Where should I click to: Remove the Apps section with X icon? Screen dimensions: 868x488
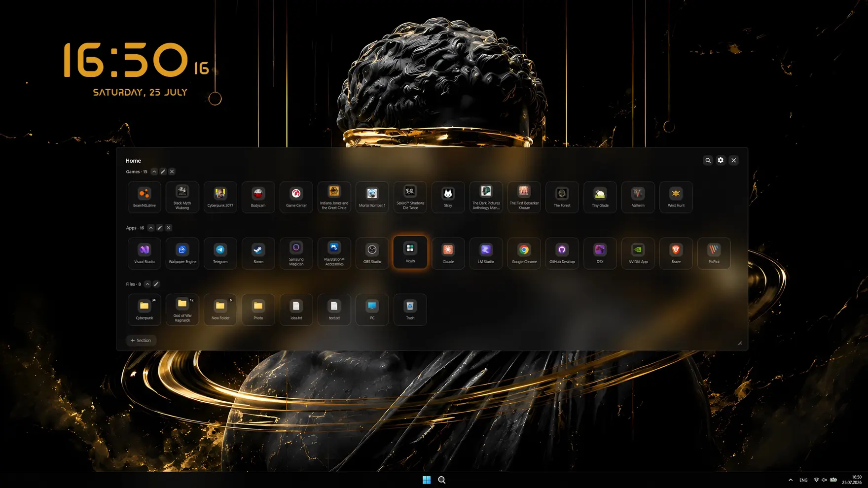tap(169, 228)
